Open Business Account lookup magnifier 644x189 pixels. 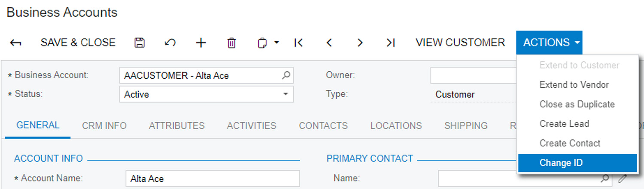(x=286, y=75)
